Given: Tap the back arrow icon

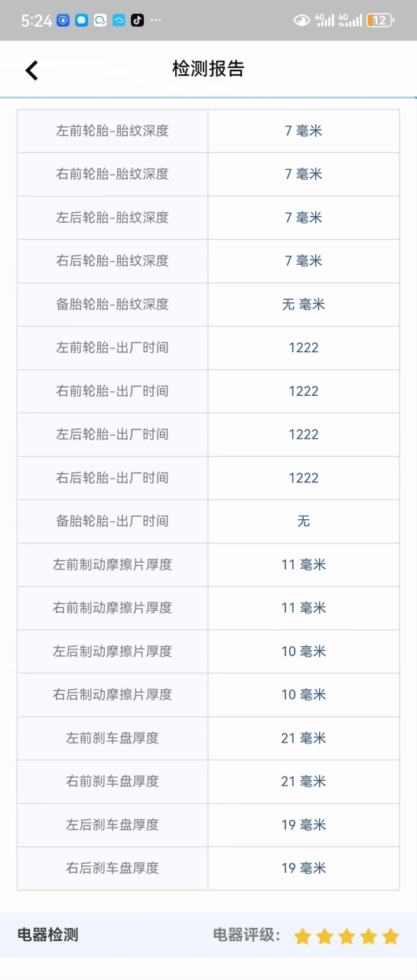Looking at the screenshot, I should [31, 70].
